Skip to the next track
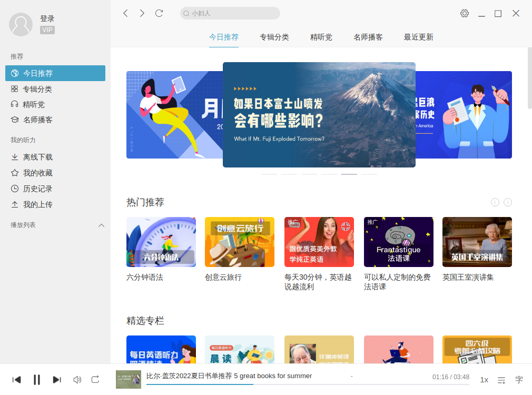The width and height of the screenshot is (532, 395). (x=57, y=380)
